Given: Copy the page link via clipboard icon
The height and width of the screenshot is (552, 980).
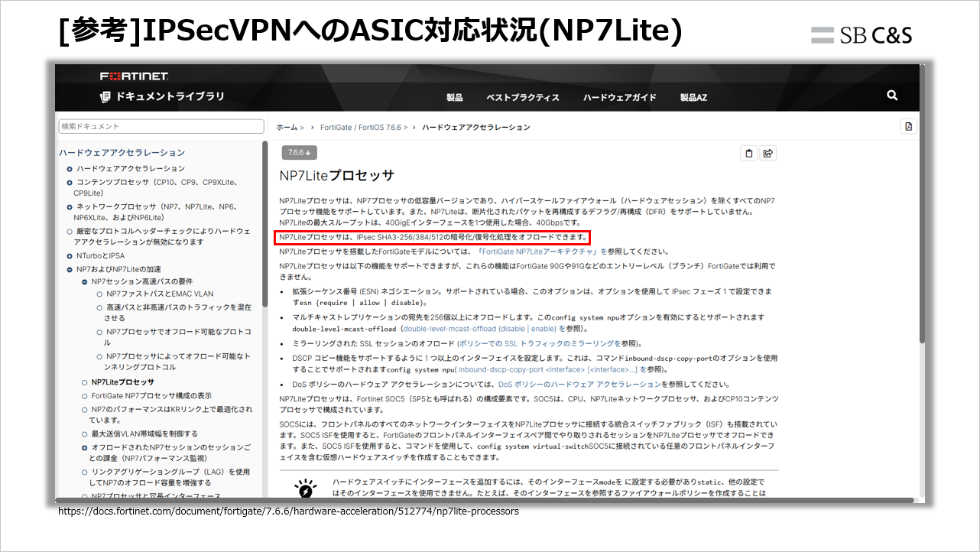Looking at the screenshot, I should [x=748, y=152].
